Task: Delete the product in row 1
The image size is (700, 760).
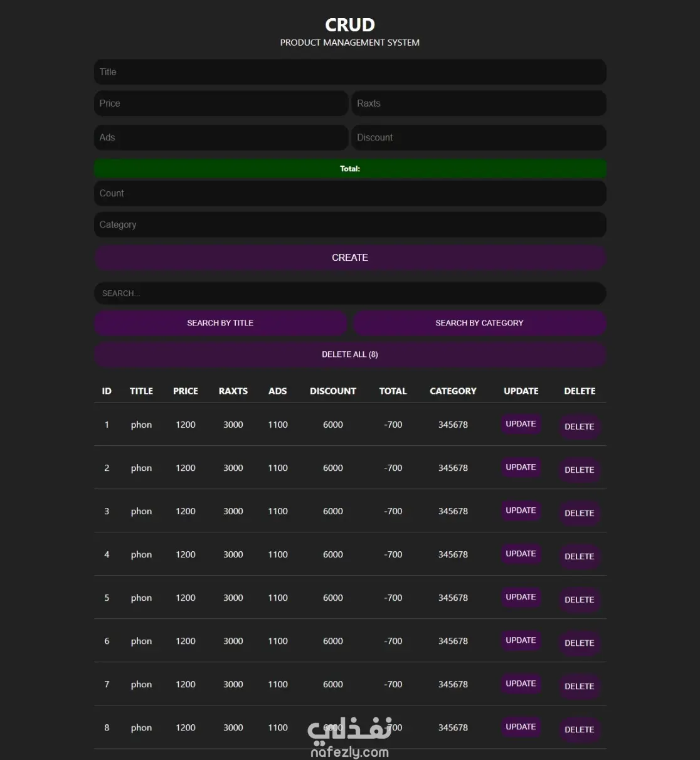Action: [x=580, y=426]
